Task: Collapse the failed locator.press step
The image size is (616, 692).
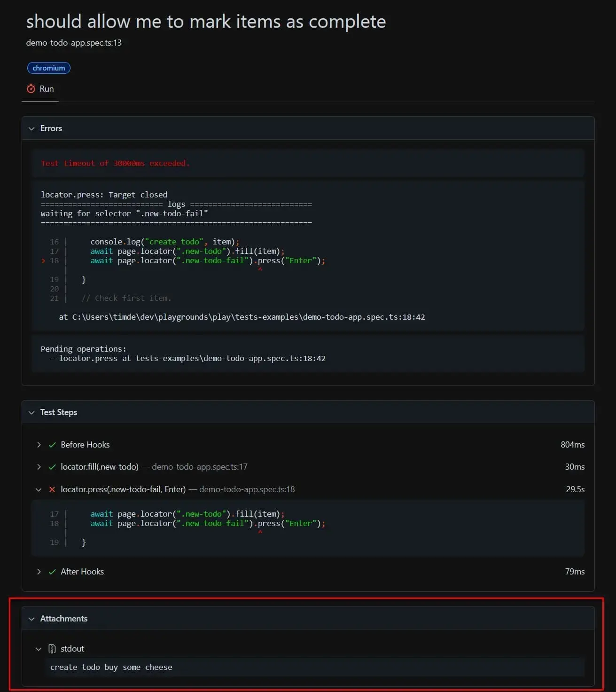Action: pos(39,489)
